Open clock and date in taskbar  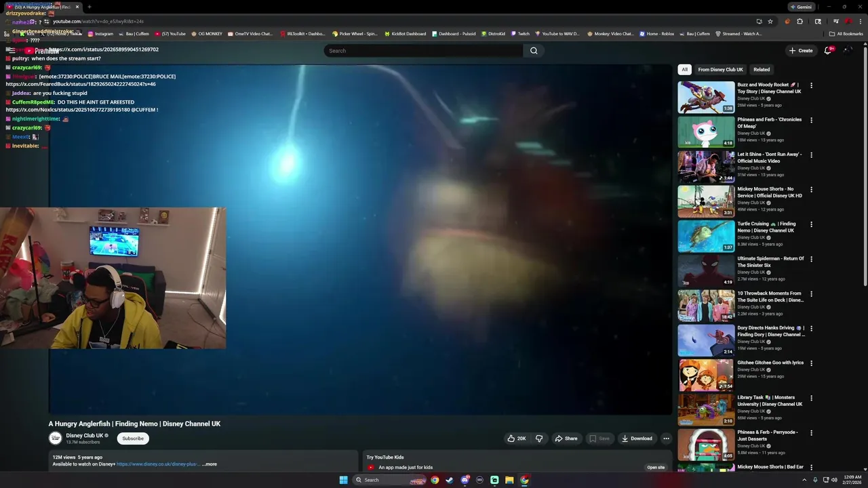852,480
